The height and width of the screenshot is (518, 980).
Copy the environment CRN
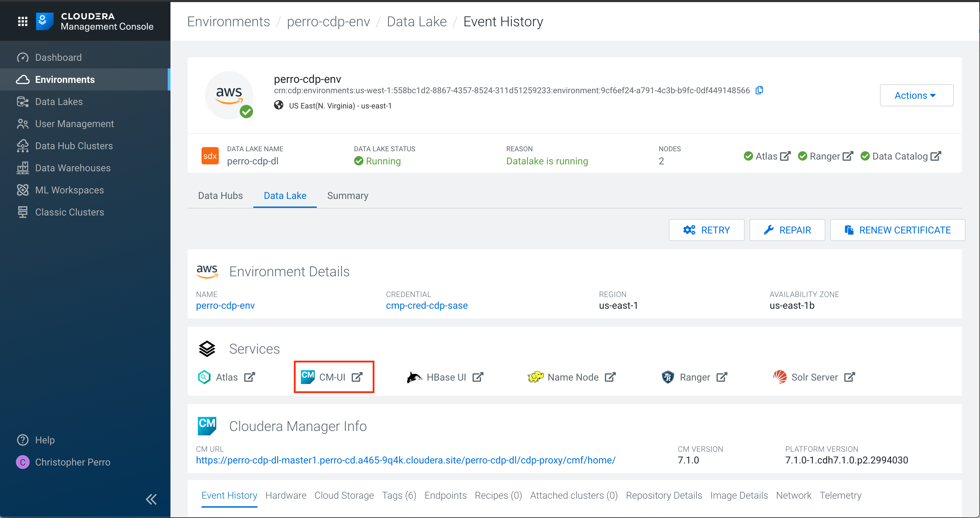759,90
